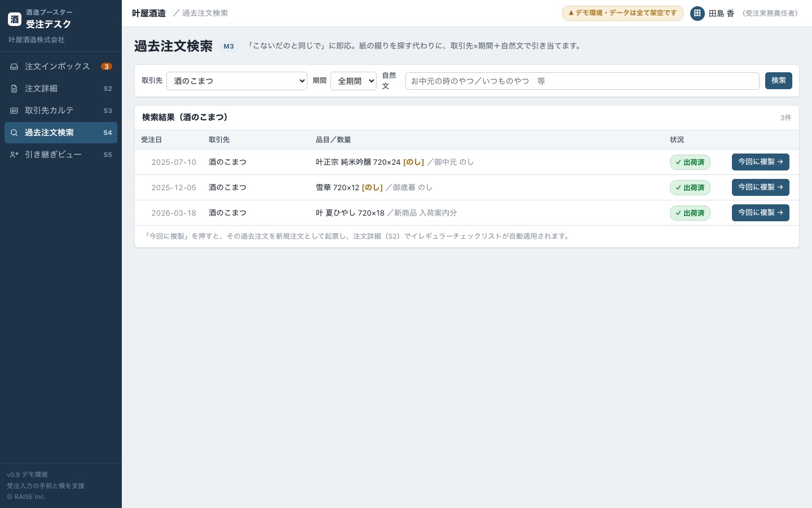Click date cell 2026-03-18

pos(174,213)
